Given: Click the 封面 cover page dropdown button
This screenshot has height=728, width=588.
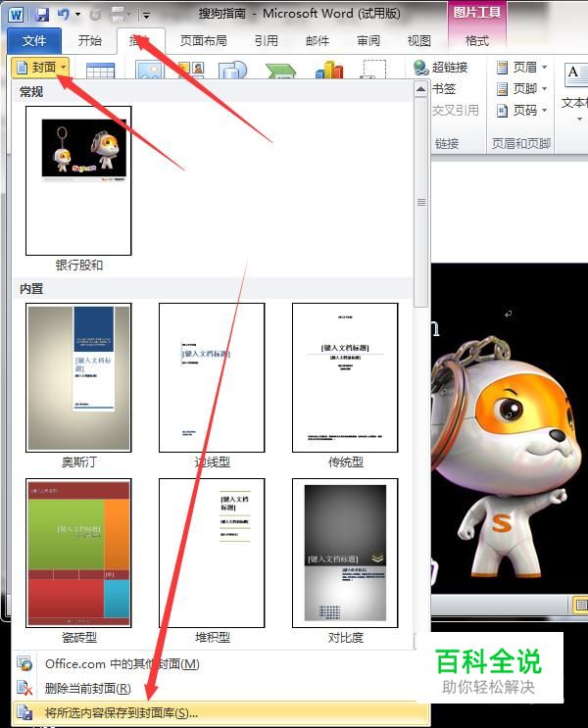Looking at the screenshot, I should [40, 68].
